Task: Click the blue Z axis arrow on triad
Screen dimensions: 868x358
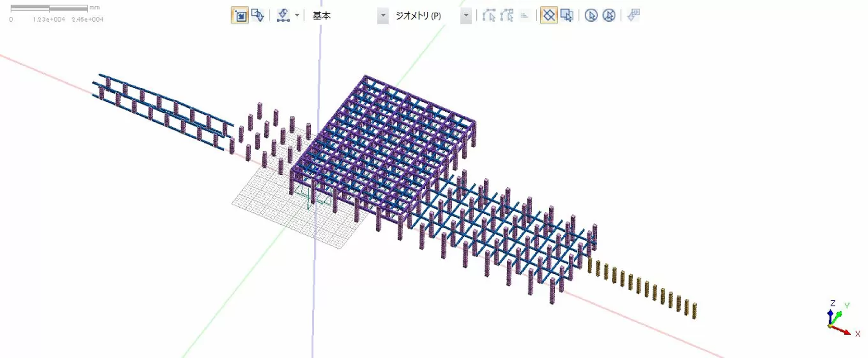Action: point(830,313)
